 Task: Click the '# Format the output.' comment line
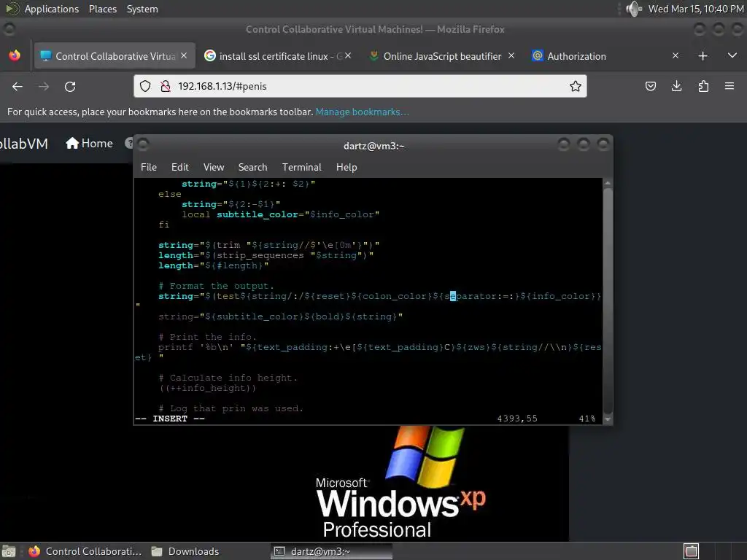(216, 286)
